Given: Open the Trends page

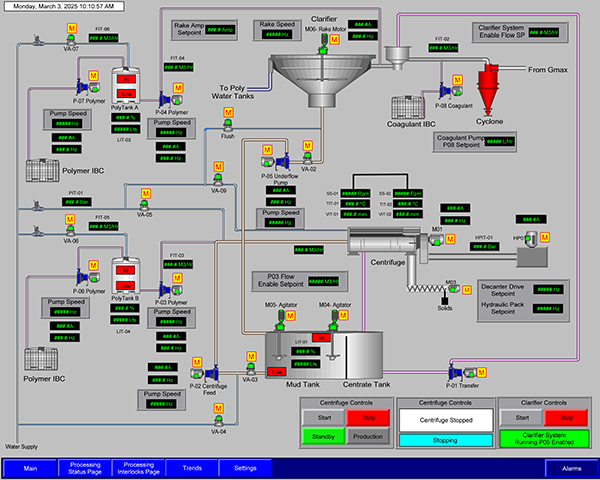Looking at the screenshot, I should coord(190,467).
